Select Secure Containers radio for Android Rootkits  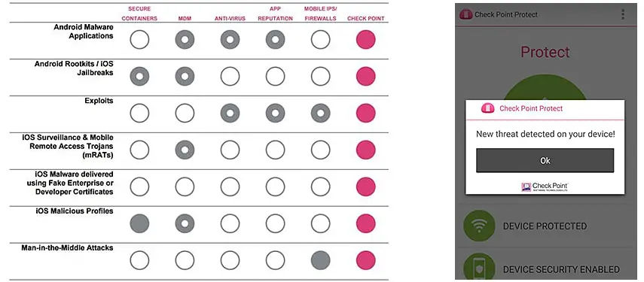pyautogui.click(x=139, y=76)
